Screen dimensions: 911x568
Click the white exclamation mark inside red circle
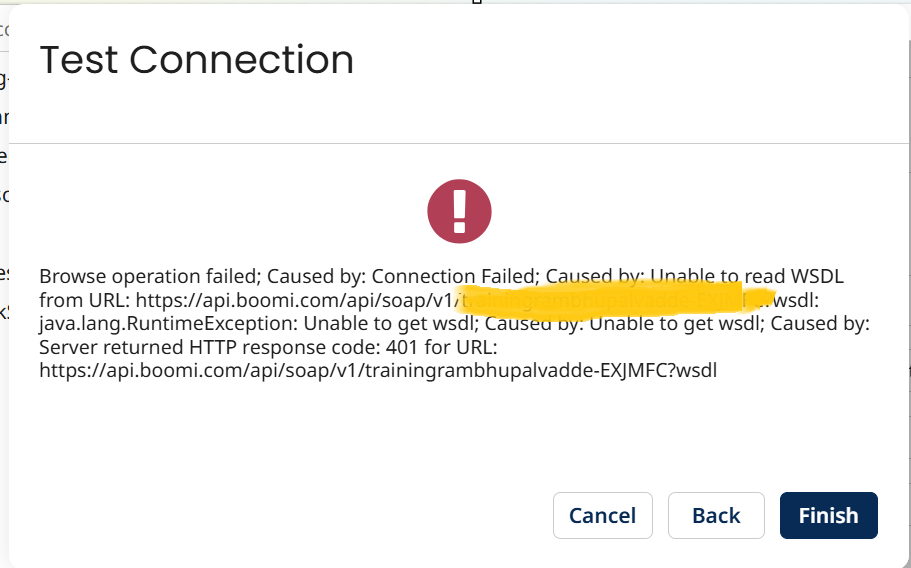click(460, 211)
